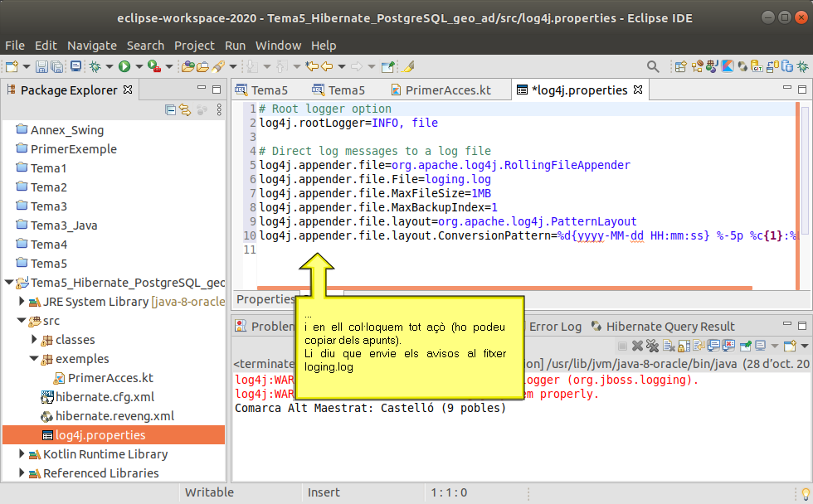Screen dimensions: 813x504
Task: Toggle Scroll Lock in Console toolbar
Action: click(684, 346)
